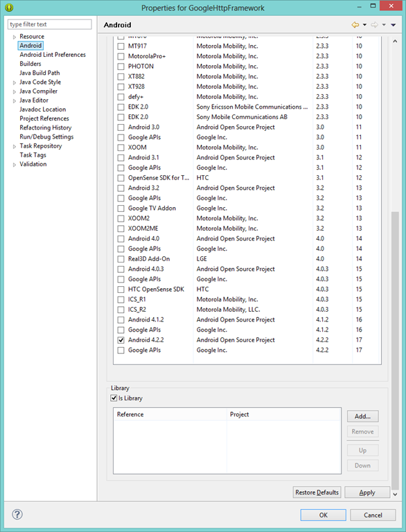Click the scrollbar up arrow
Viewport: 406px width, 532px height.
coord(395,41)
